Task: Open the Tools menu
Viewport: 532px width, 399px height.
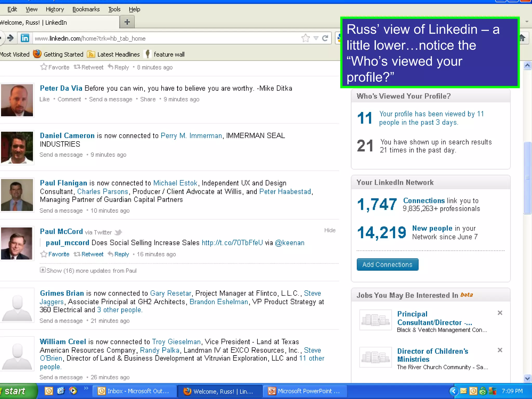Action: [x=114, y=9]
